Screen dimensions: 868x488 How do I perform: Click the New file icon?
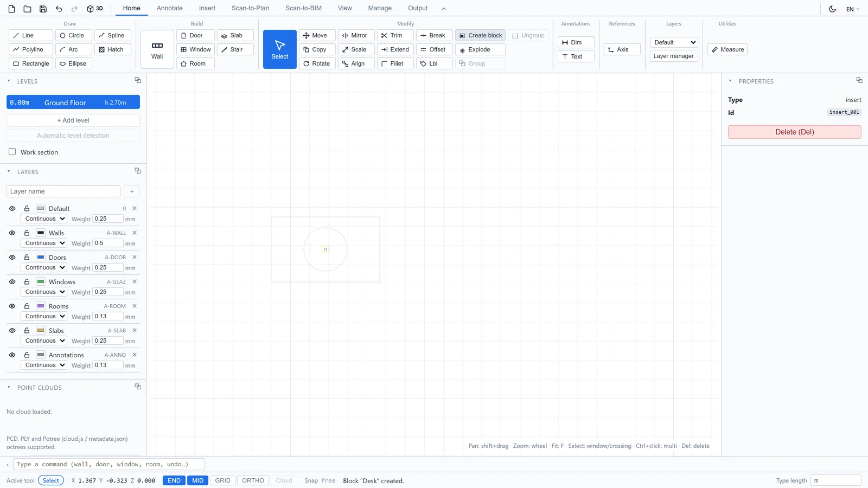coord(11,9)
